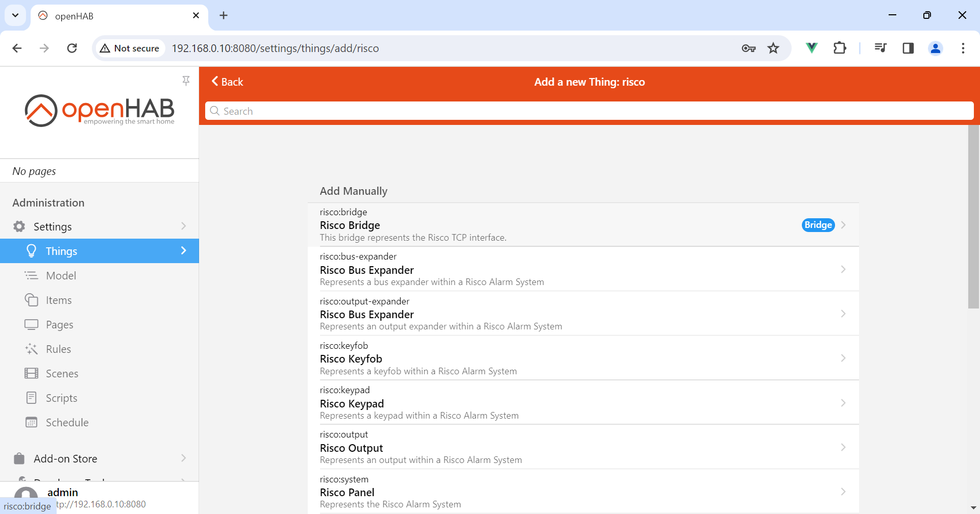Expand the Add-on Store chevron
The width and height of the screenshot is (980, 514).
point(183,458)
